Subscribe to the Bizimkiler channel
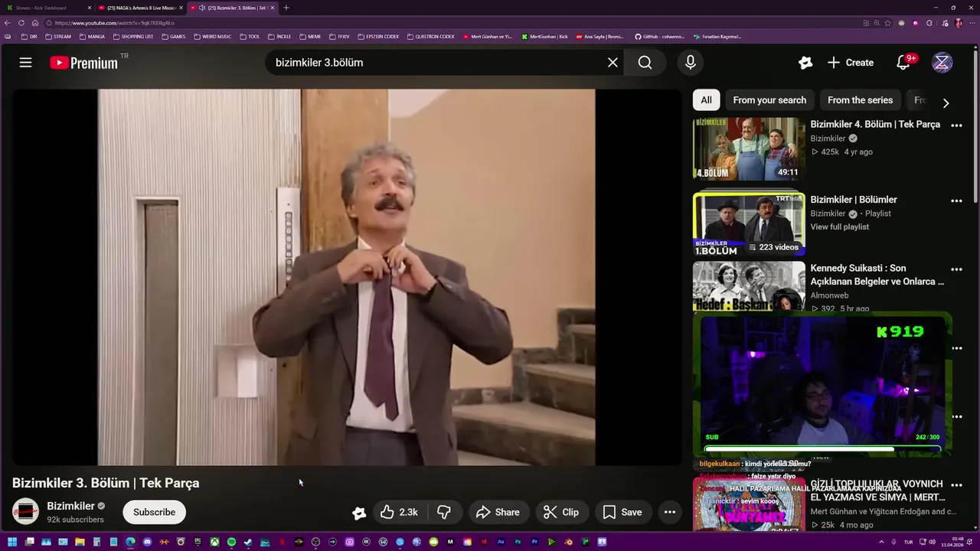This screenshot has width=980, height=551. (x=154, y=512)
